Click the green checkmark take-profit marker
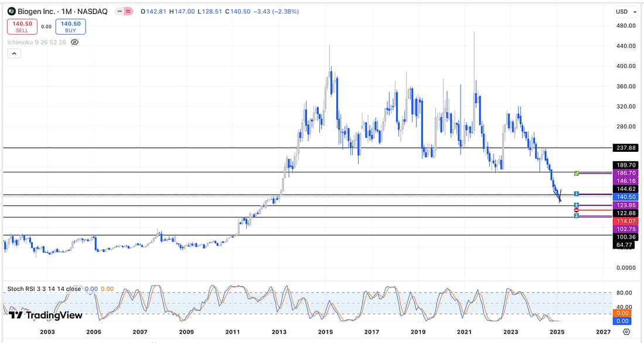The height and width of the screenshot is (343, 644). [x=577, y=174]
